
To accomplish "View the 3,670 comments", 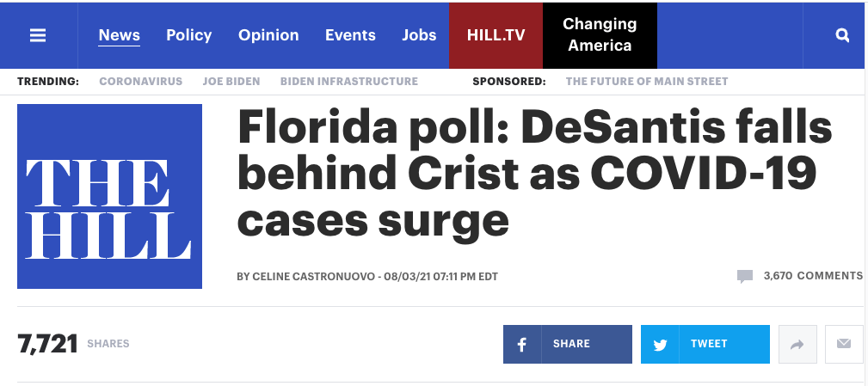I will tap(812, 276).
